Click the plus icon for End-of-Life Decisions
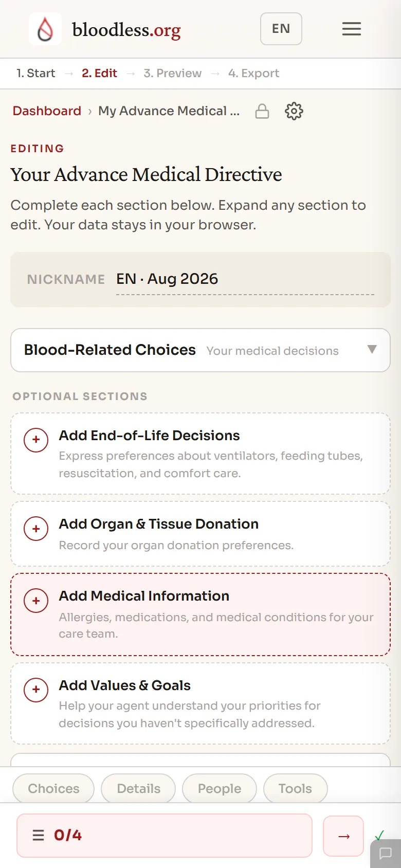 (36, 440)
